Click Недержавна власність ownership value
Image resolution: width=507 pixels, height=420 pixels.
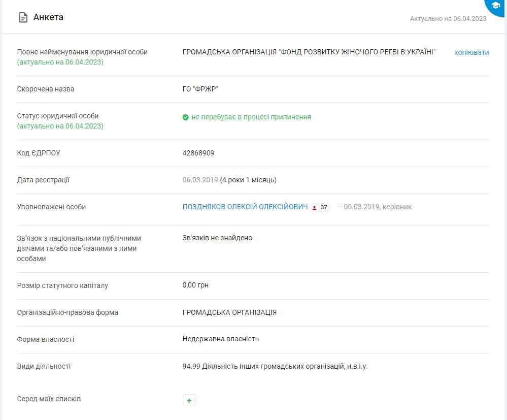click(221, 339)
